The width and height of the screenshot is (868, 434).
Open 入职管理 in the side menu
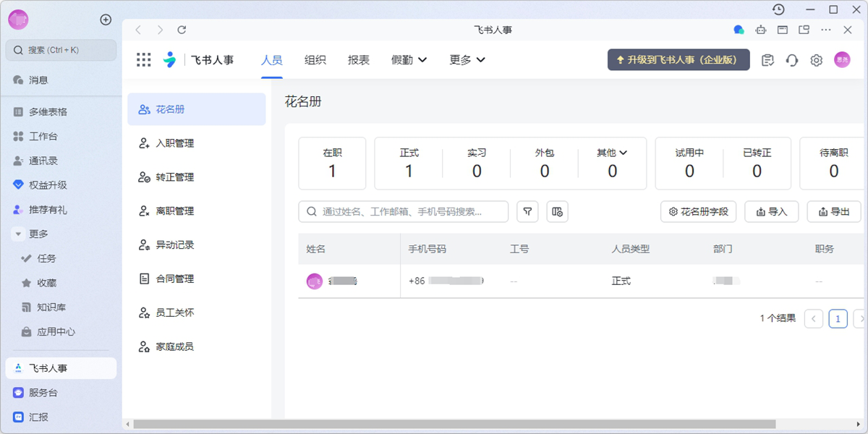click(x=197, y=143)
